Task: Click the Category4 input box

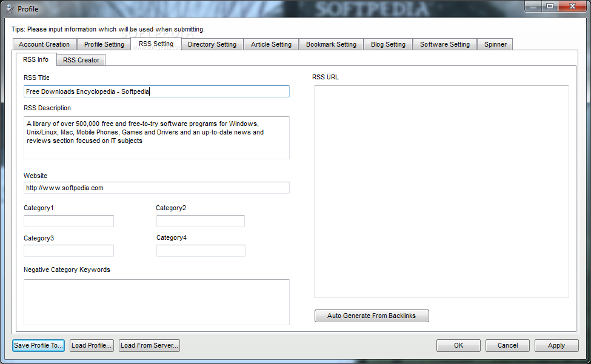Action: click(201, 251)
